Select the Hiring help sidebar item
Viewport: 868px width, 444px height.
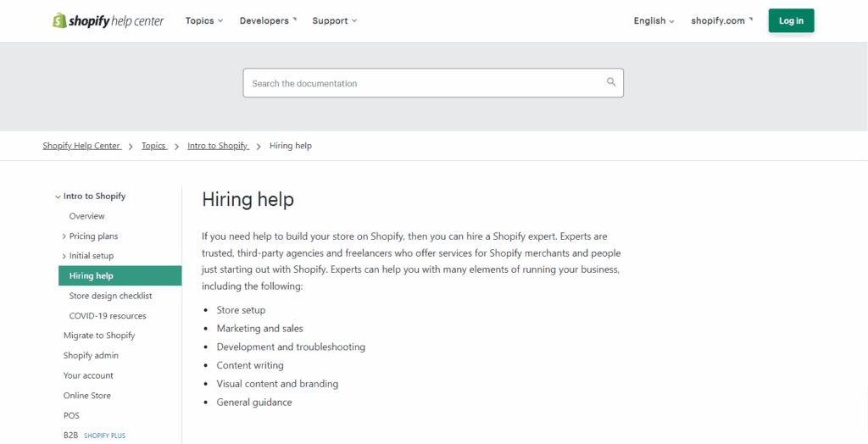120,275
